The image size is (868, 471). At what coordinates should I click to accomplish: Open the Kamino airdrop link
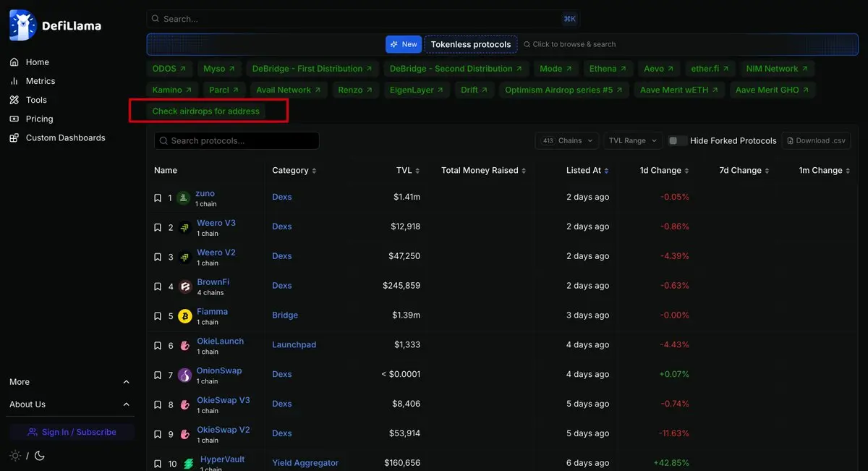[172, 90]
